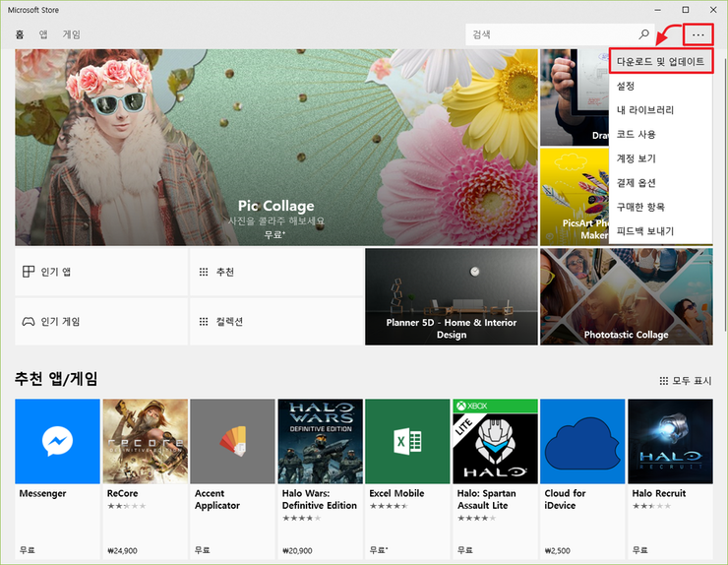The image size is (728, 565).
Task: Switch to the 앱 tab
Action: 43,34
